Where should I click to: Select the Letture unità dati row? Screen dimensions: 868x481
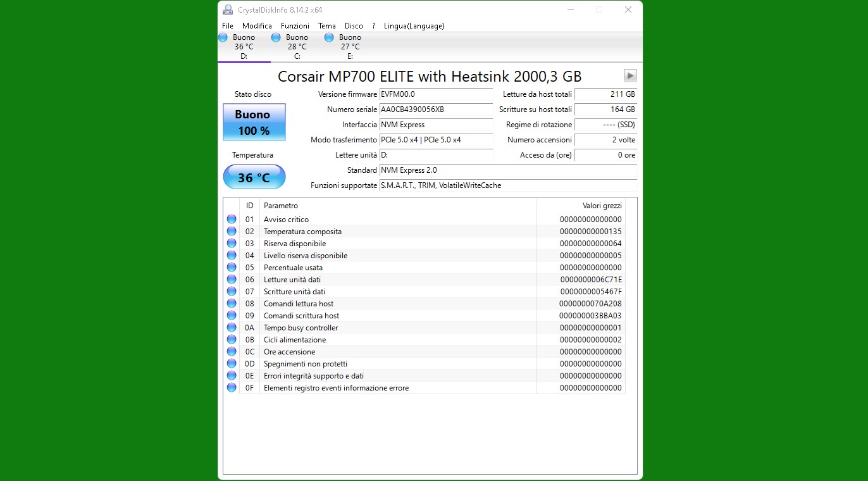[399, 280]
